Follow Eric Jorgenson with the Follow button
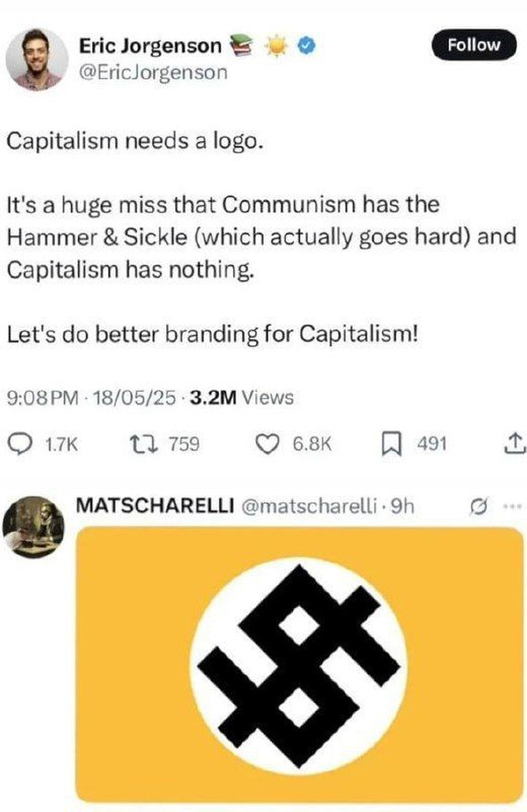 474,45
